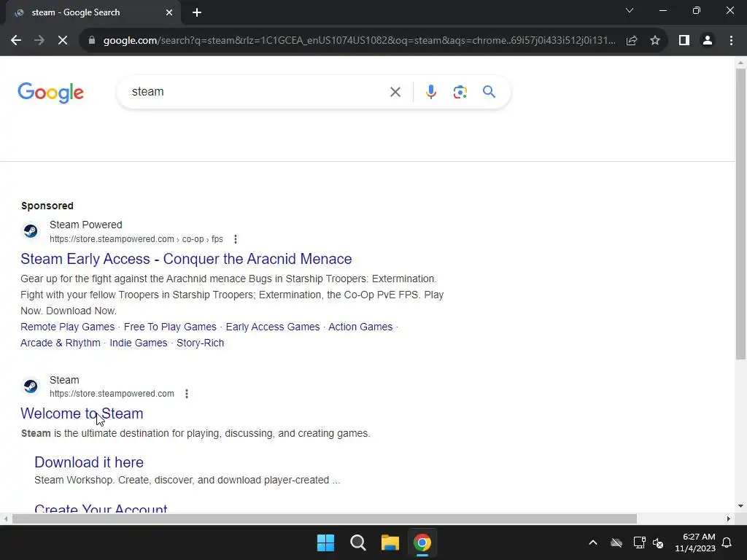Open the Early Access Games link
The width and height of the screenshot is (747, 560).
tap(273, 327)
